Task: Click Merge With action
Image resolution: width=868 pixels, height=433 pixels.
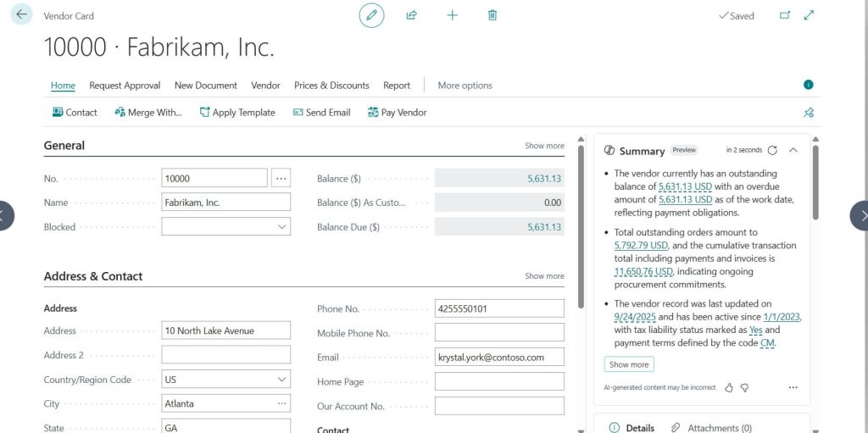Action: coord(148,113)
